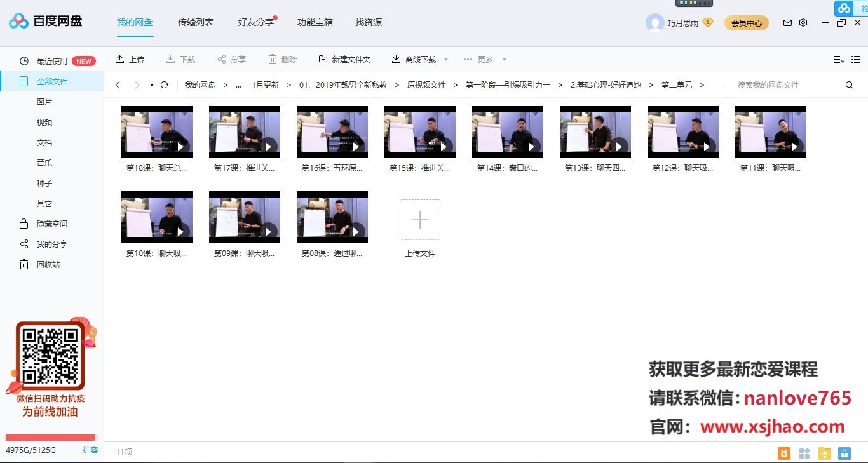The height and width of the screenshot is (463, 868).
Task: Select the 第13课 video thumbnail
Action: [x=595, y=132]
